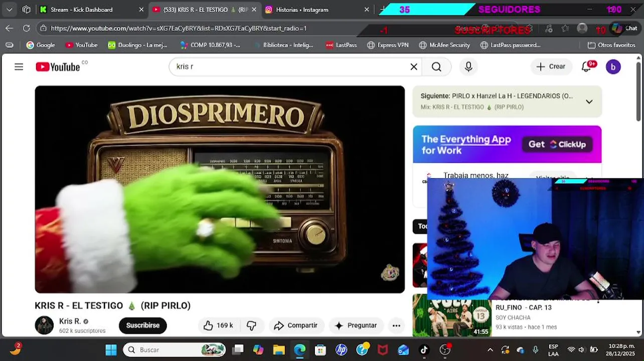
Task: Open Kris R. channel avatar
Action: 44,325
